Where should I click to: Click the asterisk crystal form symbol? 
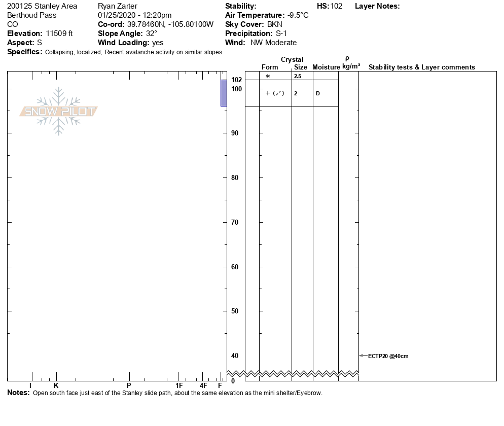268,77
